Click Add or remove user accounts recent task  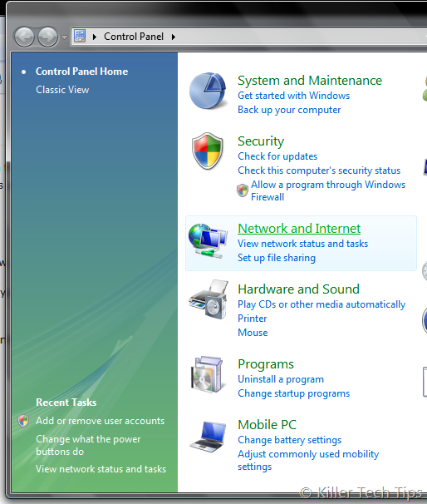coord(101,421)
